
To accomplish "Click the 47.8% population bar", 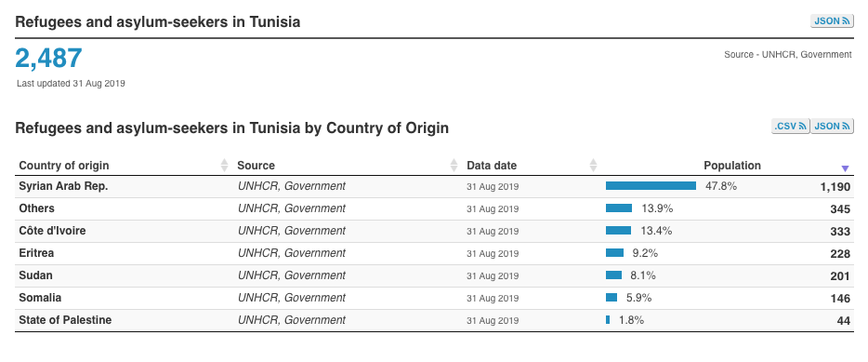I will pyautogui.click(x=651, y=186).
